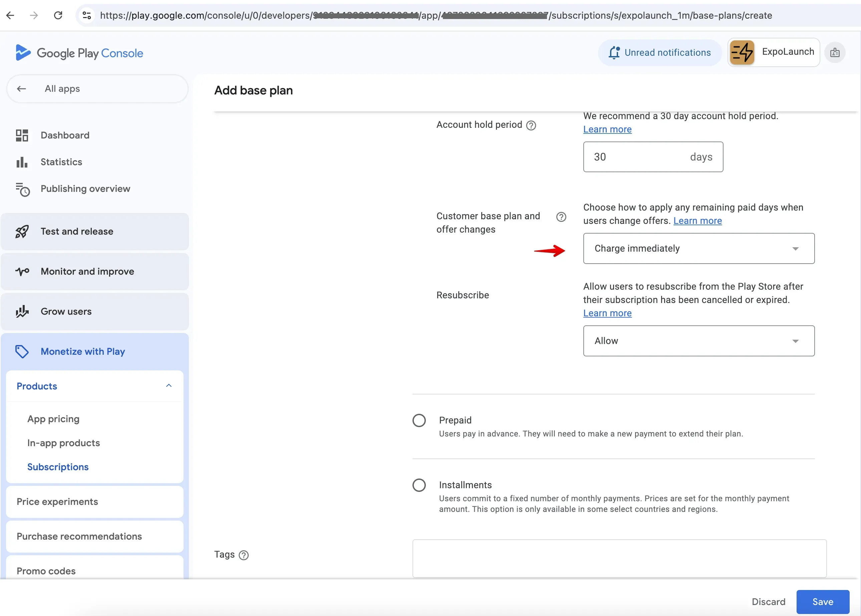Image resolution: width=861 pixels, height=616 pixels.
Task: Click Learn more under account hold recommendation
Action: click(x=607, y=129)
